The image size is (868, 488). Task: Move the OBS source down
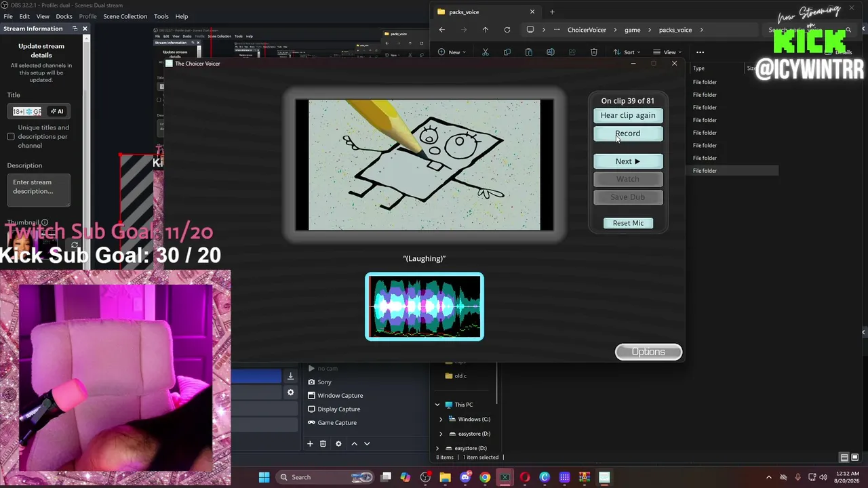367,444
